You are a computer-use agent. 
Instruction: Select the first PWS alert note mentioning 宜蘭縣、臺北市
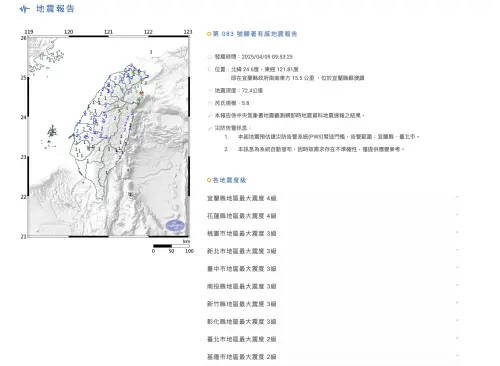click(x=328, y=137)
